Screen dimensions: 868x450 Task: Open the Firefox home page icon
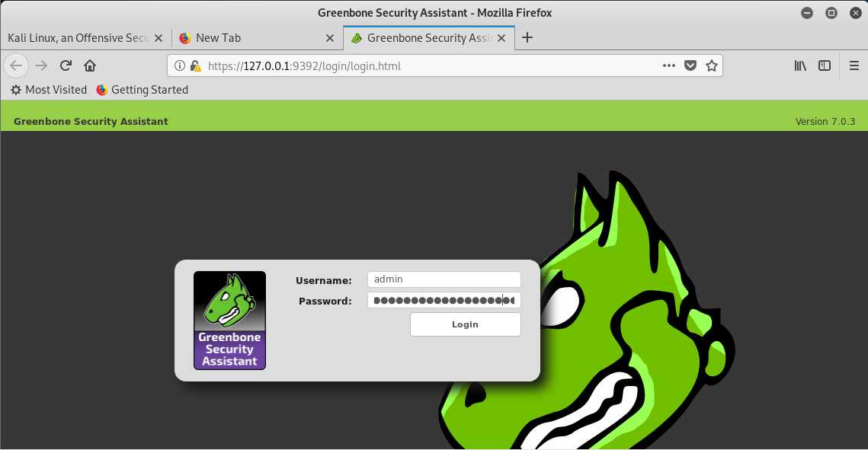click(90, 65)
